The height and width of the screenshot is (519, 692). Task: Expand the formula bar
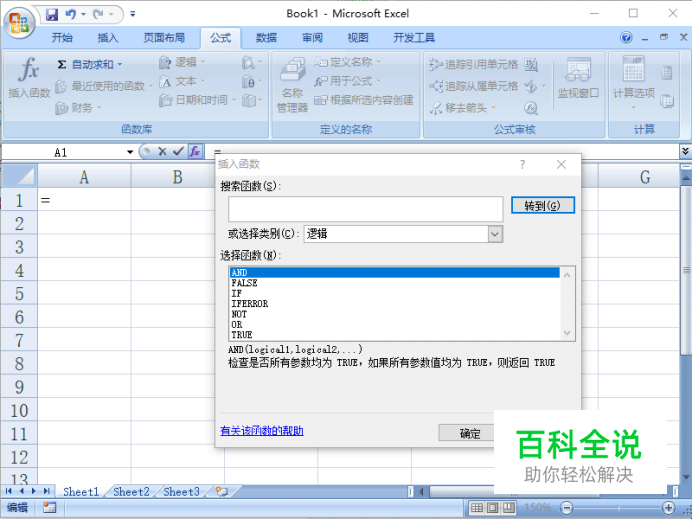[685, 151]
